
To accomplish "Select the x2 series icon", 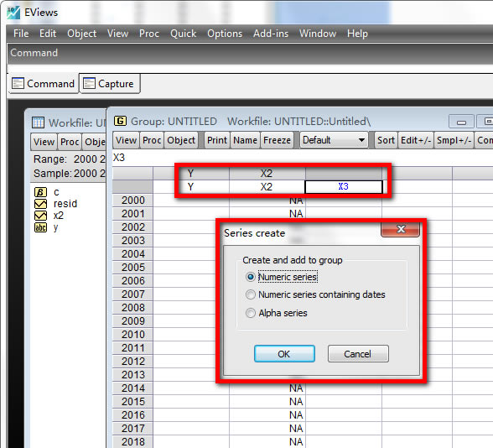I will [40, 216].
